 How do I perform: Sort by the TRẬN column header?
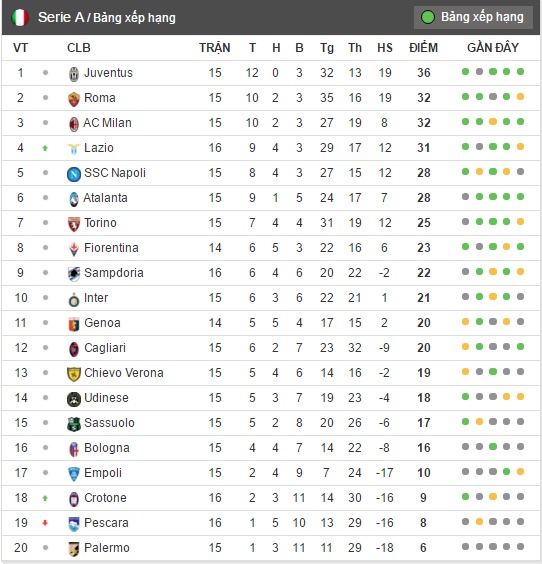point(215,48)
